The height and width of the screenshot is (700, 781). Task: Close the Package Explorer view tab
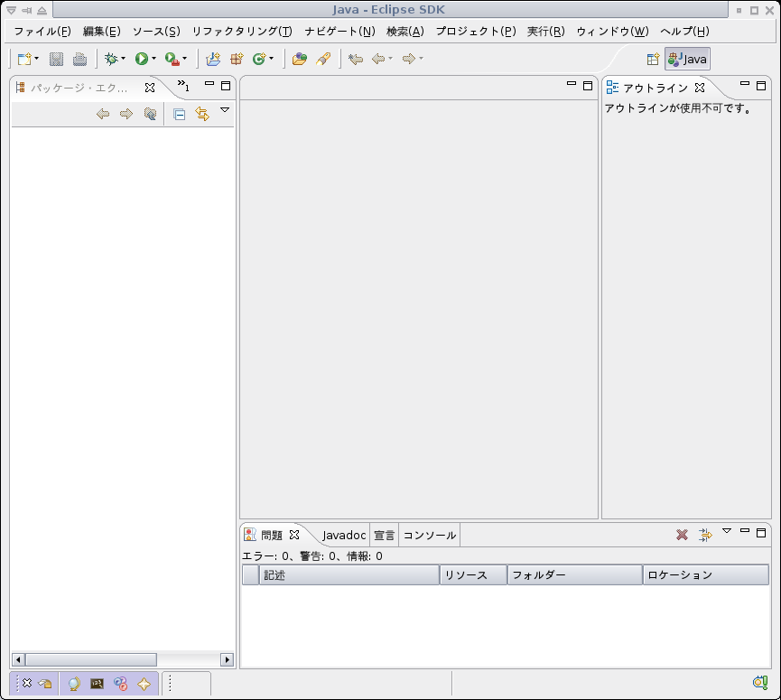[150, 88]
